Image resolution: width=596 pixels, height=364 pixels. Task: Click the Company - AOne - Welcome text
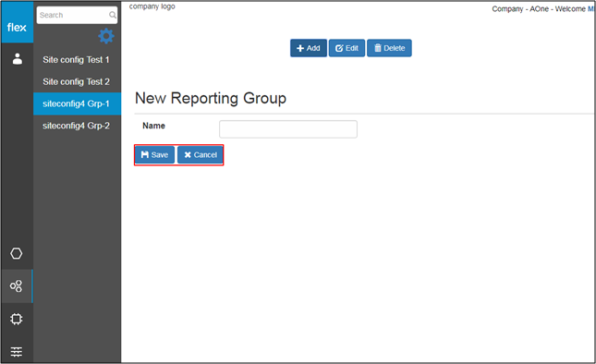click(539, 8)
